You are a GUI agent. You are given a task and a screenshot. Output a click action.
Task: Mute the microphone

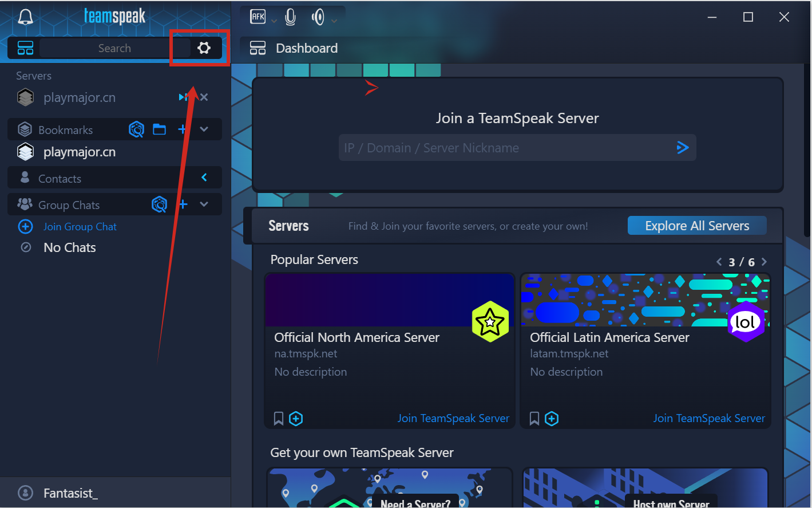coord(291,17)
